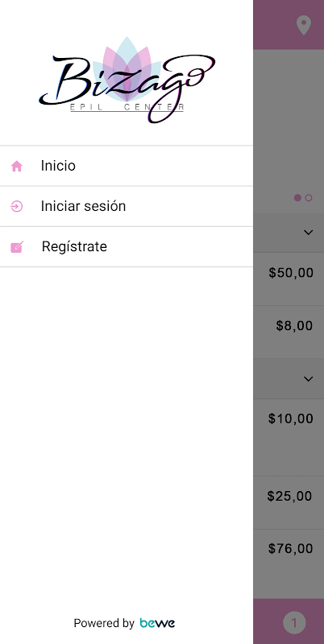
Task: Tap the cart badge showing 1
Action: [294, 623]
